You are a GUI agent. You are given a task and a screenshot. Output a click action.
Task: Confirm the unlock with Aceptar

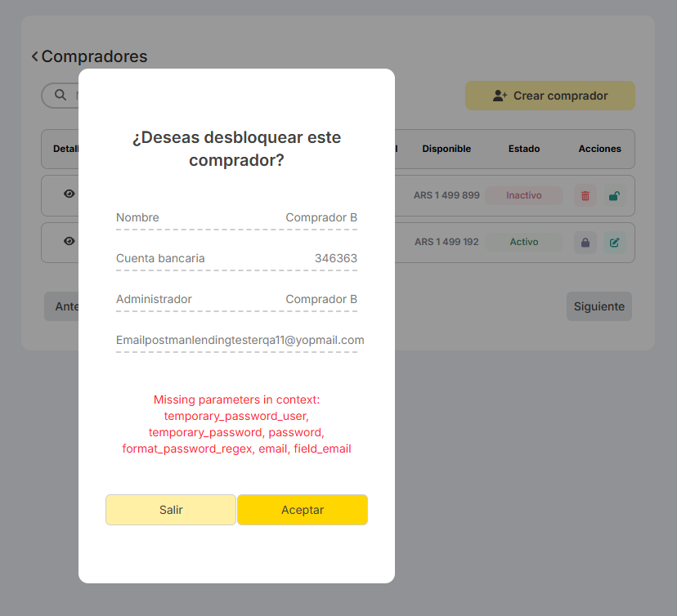tap(303, 510)
